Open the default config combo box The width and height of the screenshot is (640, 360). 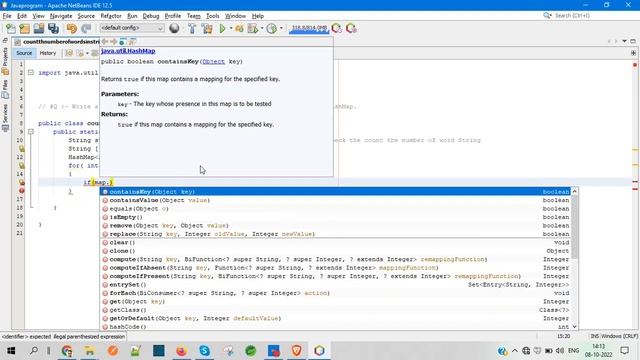click(131, 28)
